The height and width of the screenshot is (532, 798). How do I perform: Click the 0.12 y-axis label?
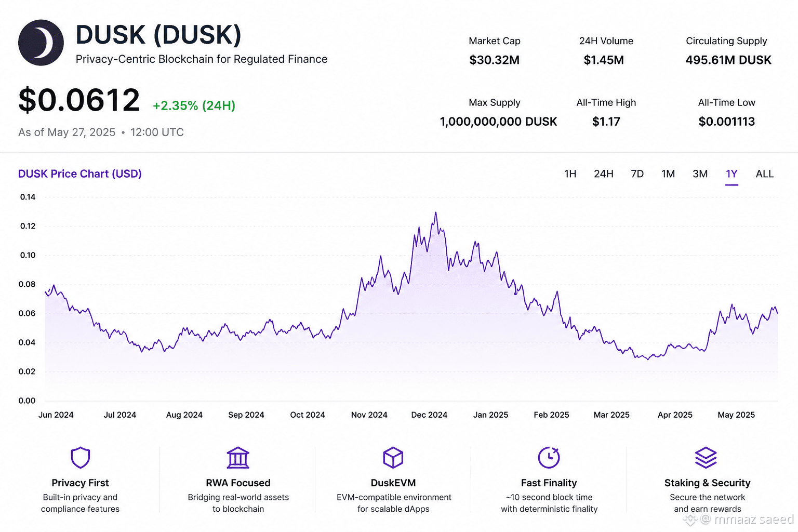pyautogui.click(x=28, y=226)
